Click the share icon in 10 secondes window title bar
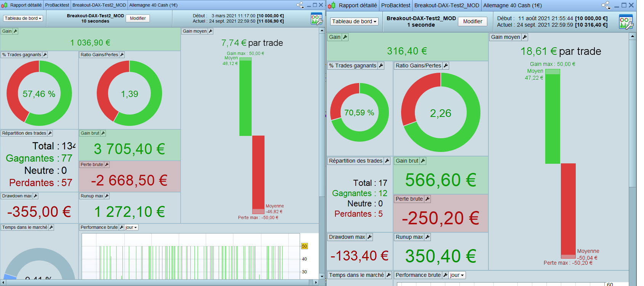 point(300,5)
